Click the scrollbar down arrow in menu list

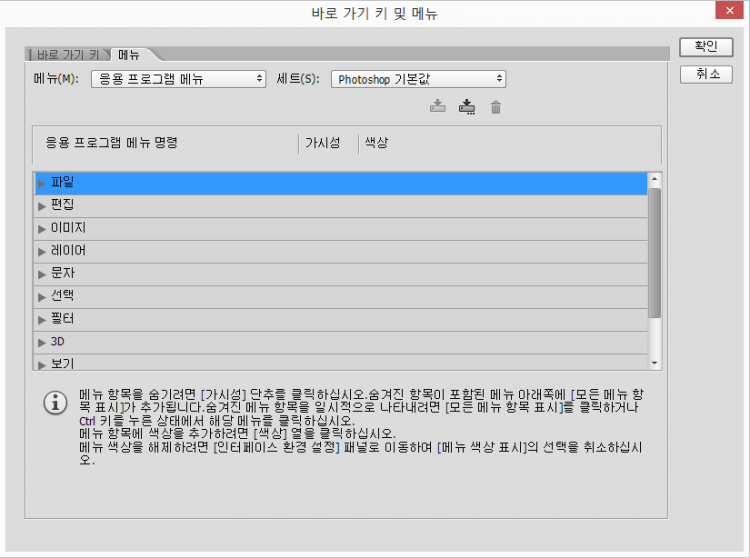click(x=655, y=363)
